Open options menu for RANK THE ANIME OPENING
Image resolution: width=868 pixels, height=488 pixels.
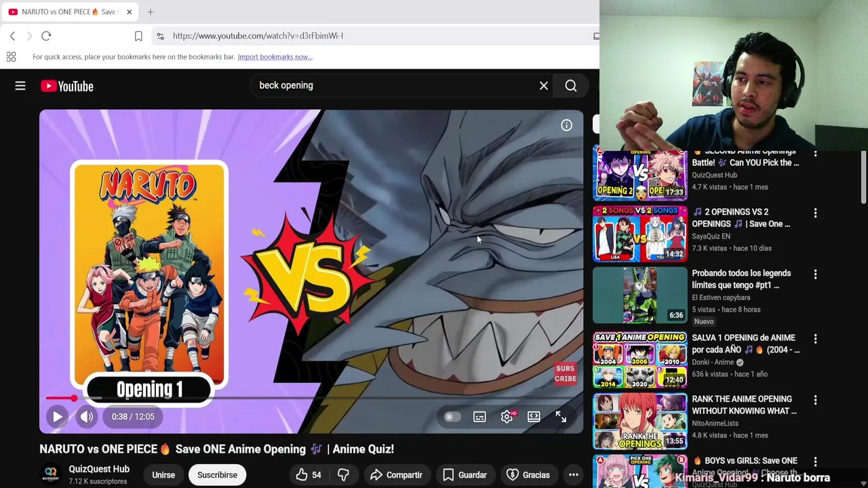pos(815,400)
